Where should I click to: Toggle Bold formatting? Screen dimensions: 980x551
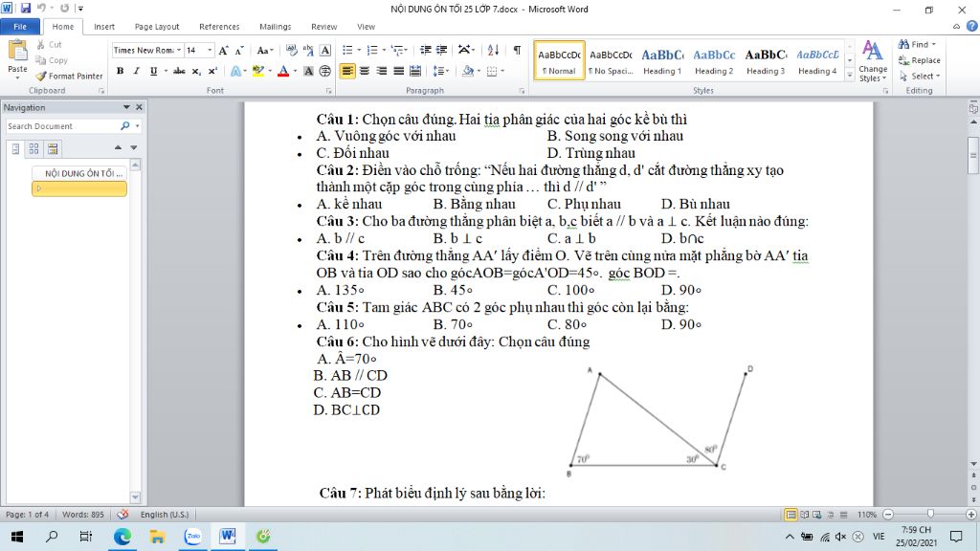click(x=120, y=71)
